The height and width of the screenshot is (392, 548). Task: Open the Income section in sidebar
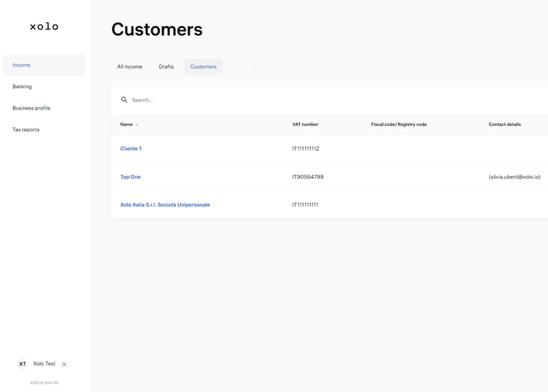coord(21,65)
